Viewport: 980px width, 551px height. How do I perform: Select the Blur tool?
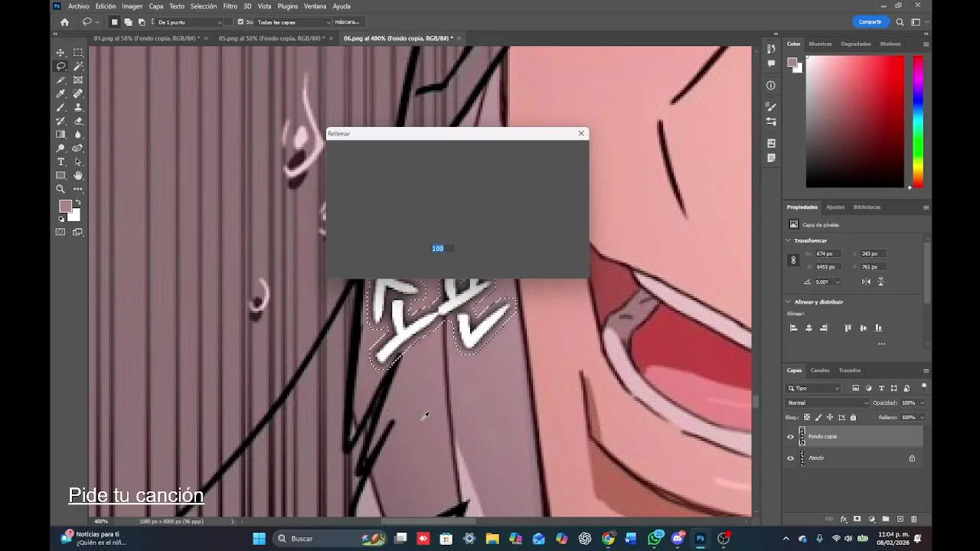click(78, 135)
